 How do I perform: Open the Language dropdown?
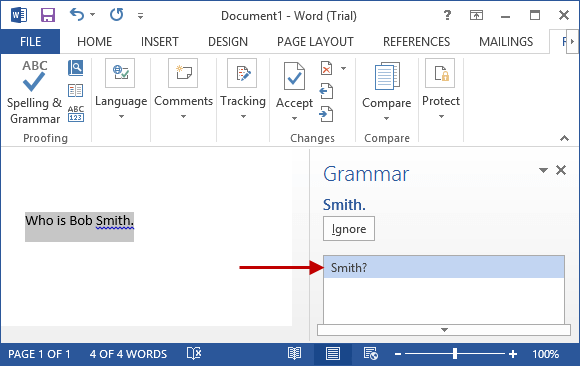pos(121,89)
